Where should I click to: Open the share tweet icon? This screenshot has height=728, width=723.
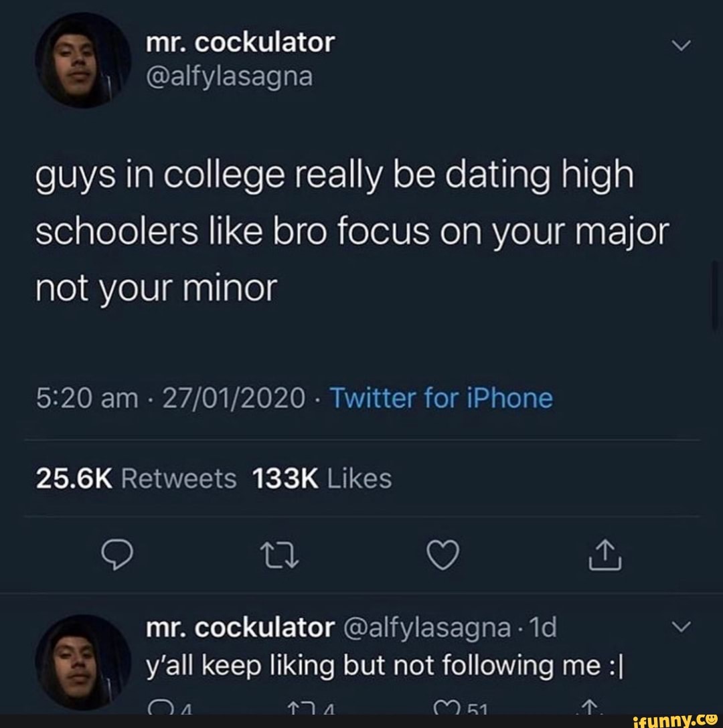coord(605,554)
